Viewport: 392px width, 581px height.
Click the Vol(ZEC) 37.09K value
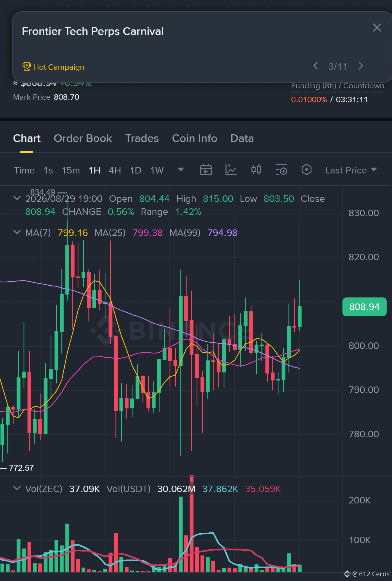point(85,489)
